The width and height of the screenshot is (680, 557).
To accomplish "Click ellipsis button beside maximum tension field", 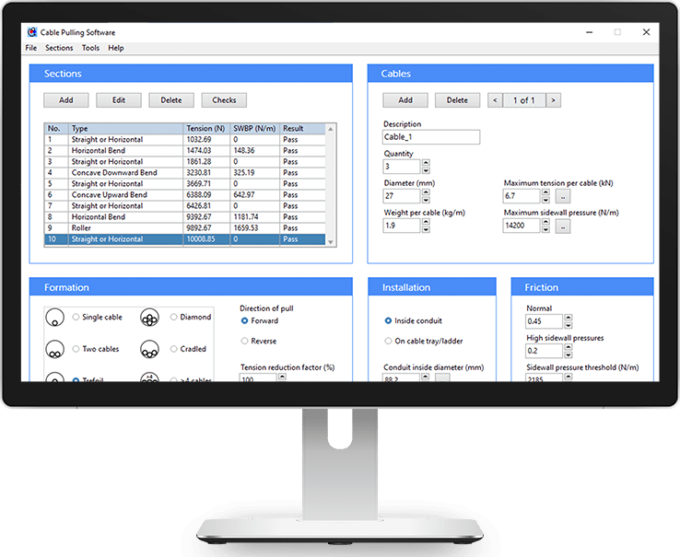I will pos(562,196).
